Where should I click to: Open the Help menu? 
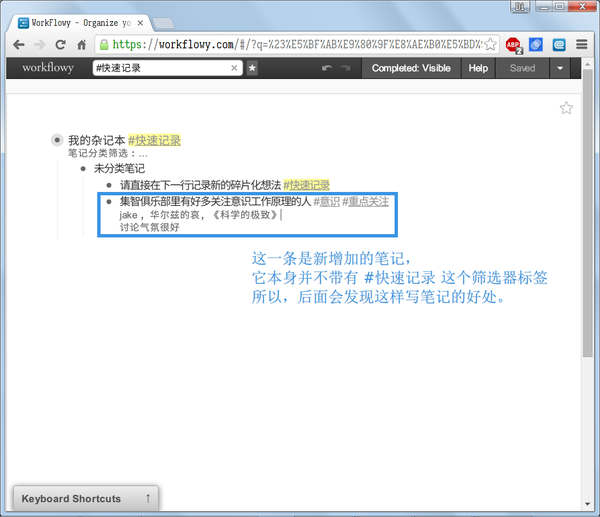coord(478,68)
